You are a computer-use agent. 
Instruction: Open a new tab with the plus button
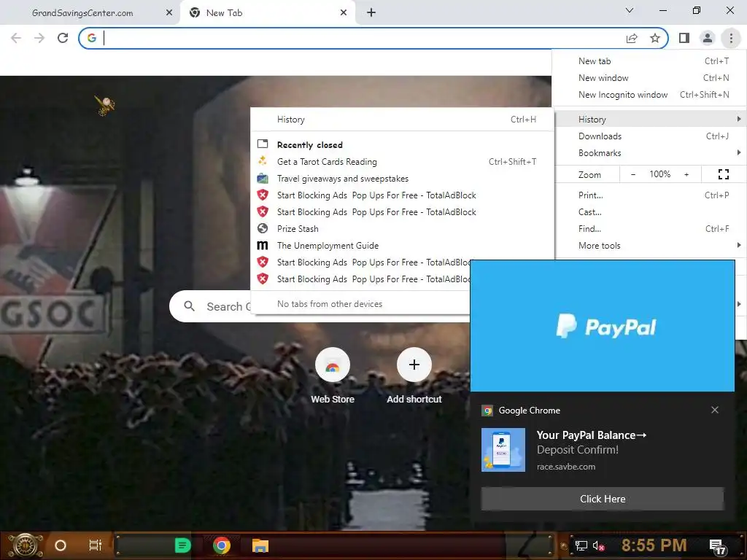pos(371,13)
